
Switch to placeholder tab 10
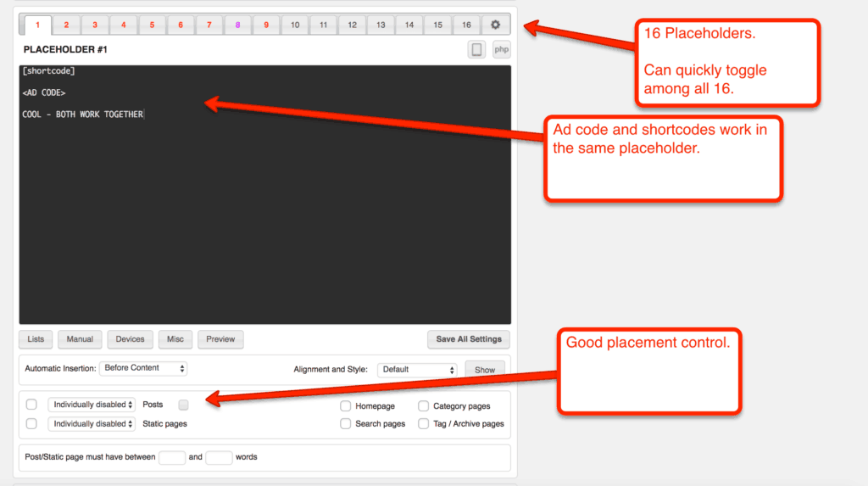pos(295,25)
